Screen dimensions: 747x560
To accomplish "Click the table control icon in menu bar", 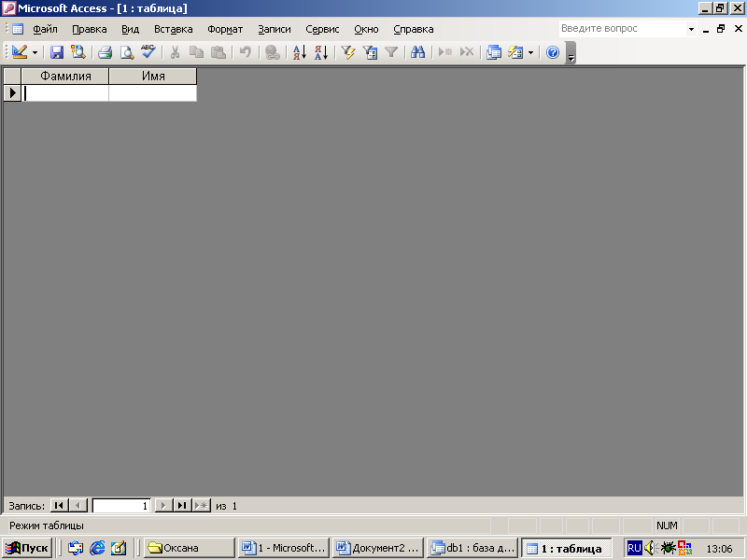I will tap(18, 29).
